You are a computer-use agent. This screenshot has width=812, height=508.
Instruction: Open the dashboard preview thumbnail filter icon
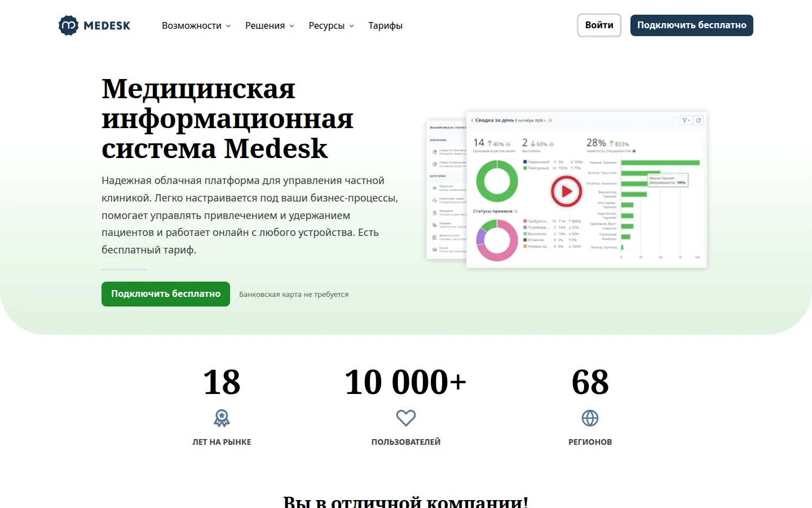(x=686, y=120)
